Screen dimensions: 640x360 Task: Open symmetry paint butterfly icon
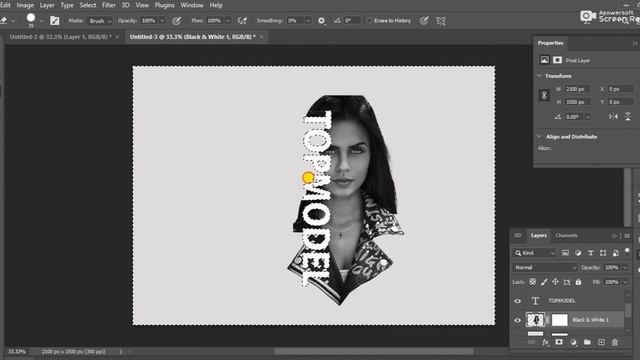[441, 20]
